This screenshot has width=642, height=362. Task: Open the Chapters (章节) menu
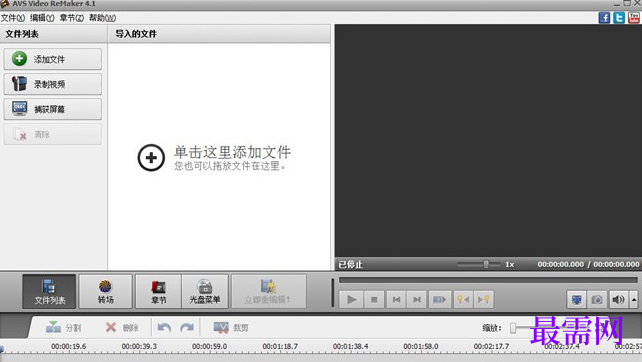[72, 18]
